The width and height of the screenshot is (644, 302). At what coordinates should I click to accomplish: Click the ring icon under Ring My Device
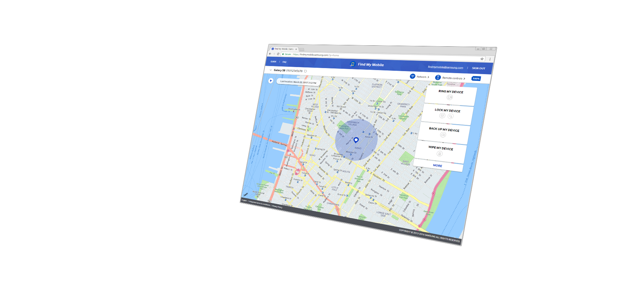coord(450,97)
